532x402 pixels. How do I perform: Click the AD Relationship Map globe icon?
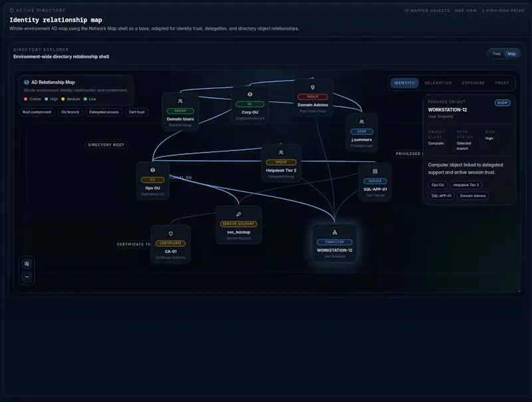tap(27, 82)
